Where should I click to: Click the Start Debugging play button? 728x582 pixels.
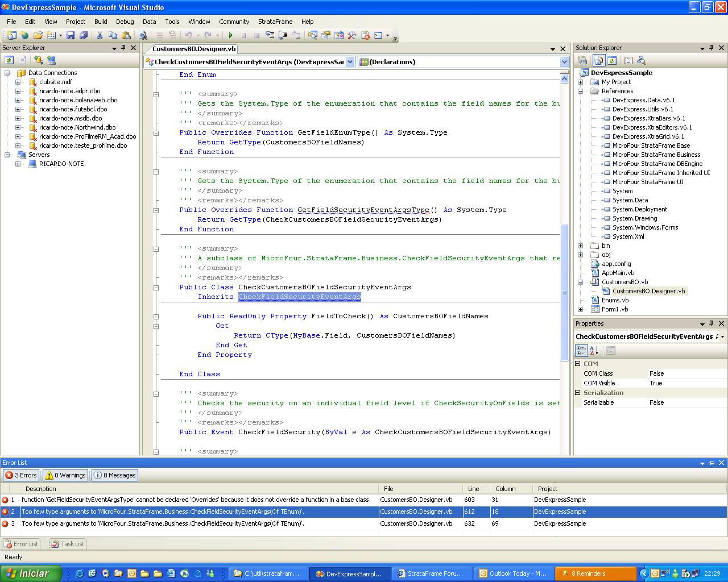231,35
